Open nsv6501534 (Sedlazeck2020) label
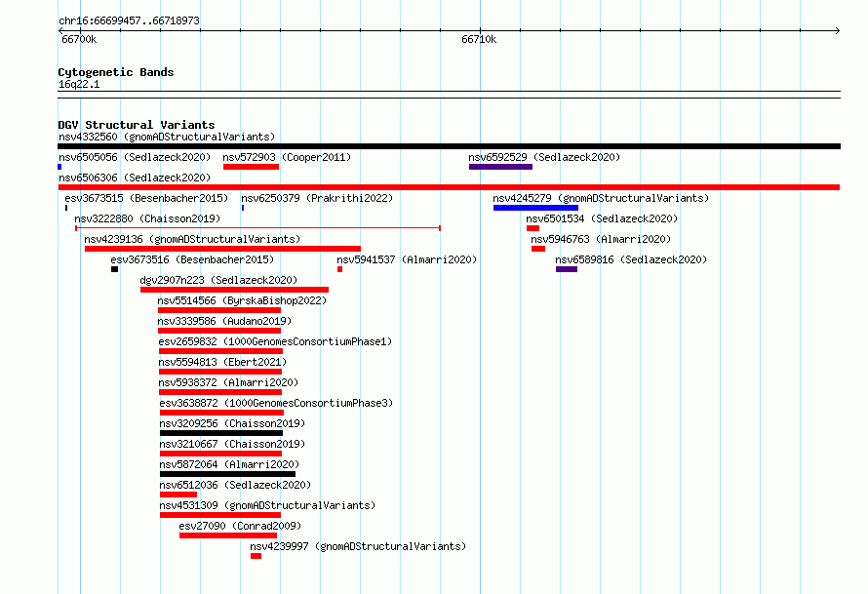Screen dimensions: 868x594 tap(602, 218)
